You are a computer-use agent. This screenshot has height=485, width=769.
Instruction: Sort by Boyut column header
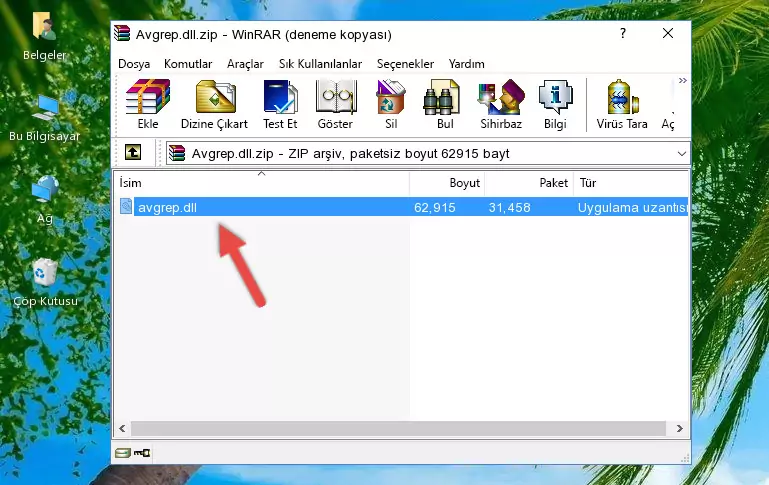(x=447, y=183)
